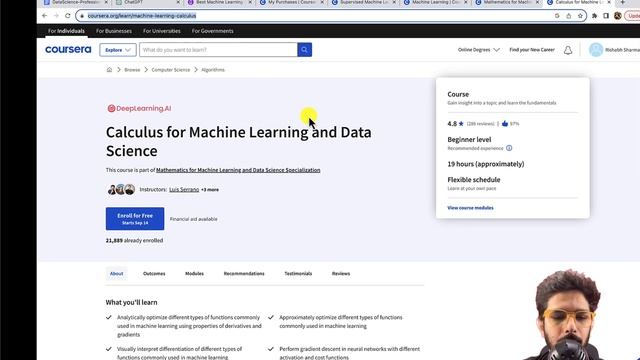Switch to My Purchases browser tab
Screen dimensions: 640x360
point(291,2)
